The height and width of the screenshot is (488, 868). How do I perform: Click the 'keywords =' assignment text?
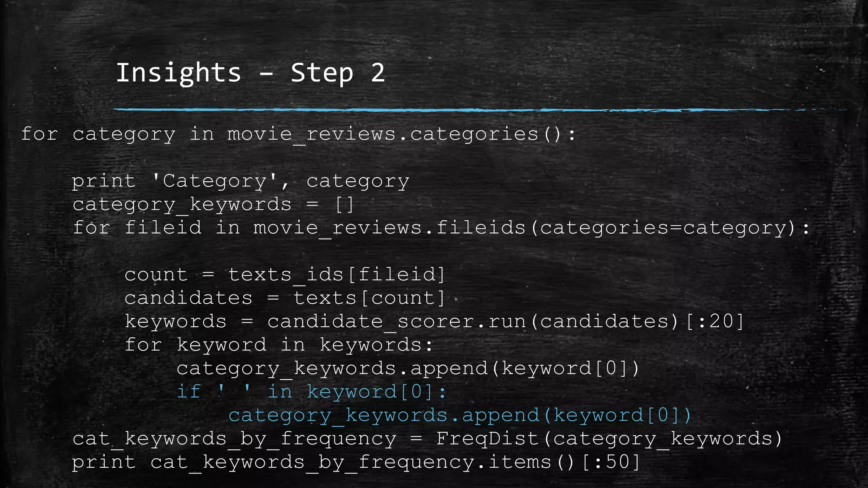click(189, 322)
